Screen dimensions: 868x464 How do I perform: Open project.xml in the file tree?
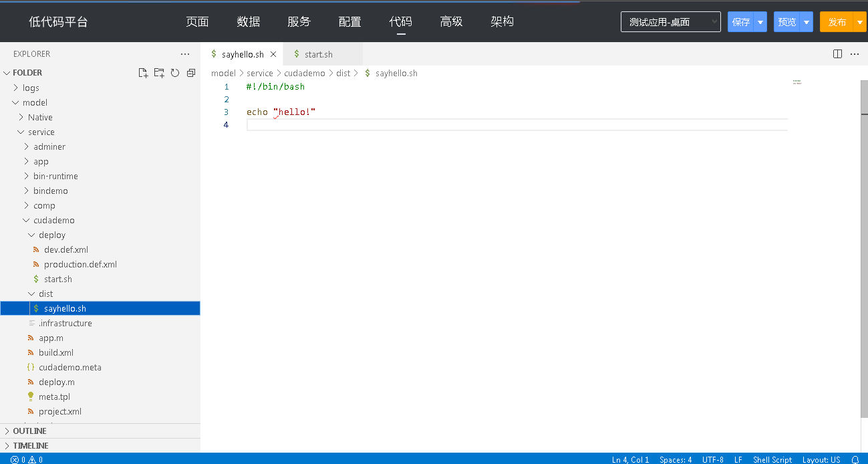pos(60,411)
